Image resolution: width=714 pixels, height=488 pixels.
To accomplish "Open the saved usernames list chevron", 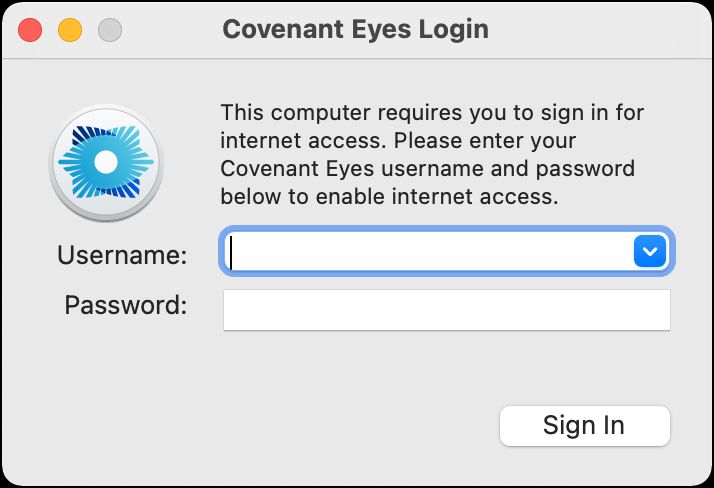I will [650, 251].
